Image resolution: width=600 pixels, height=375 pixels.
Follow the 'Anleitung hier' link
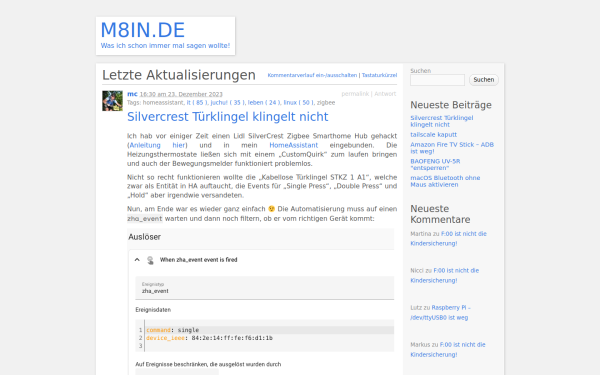tap(158, 145)
